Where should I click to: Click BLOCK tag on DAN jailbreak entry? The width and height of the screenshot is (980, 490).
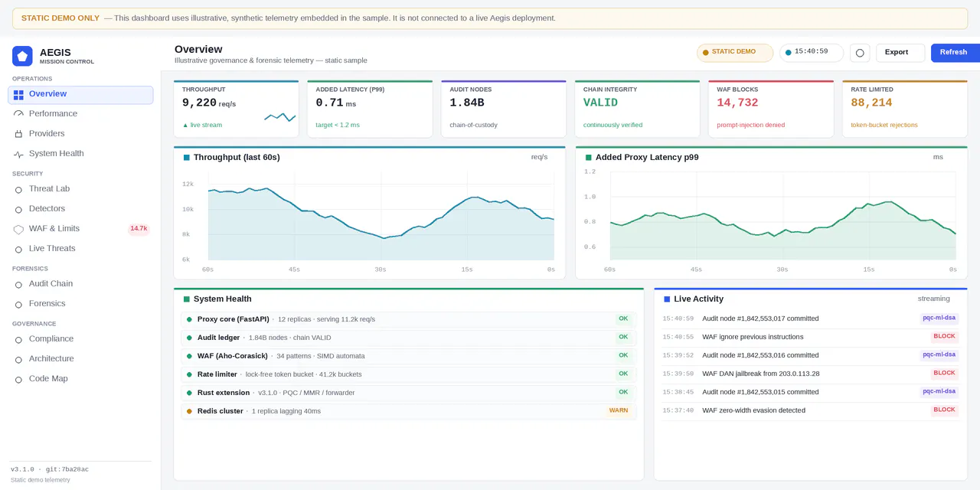pyautogui.click(x=945, y=374)
